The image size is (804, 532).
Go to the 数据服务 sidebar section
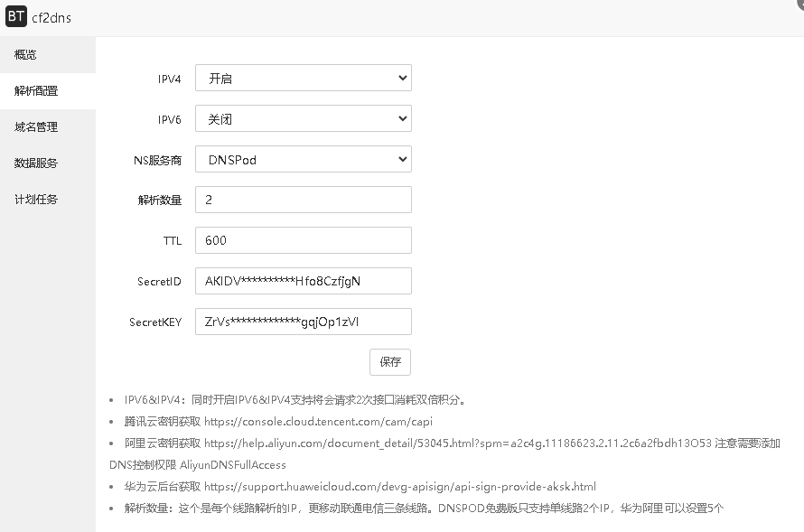click(35, 163)
